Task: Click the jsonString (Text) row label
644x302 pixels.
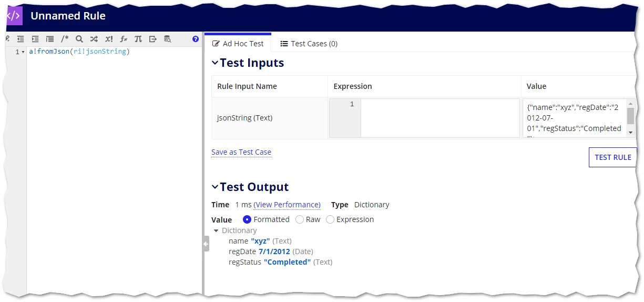Action: tap(245, 118)
